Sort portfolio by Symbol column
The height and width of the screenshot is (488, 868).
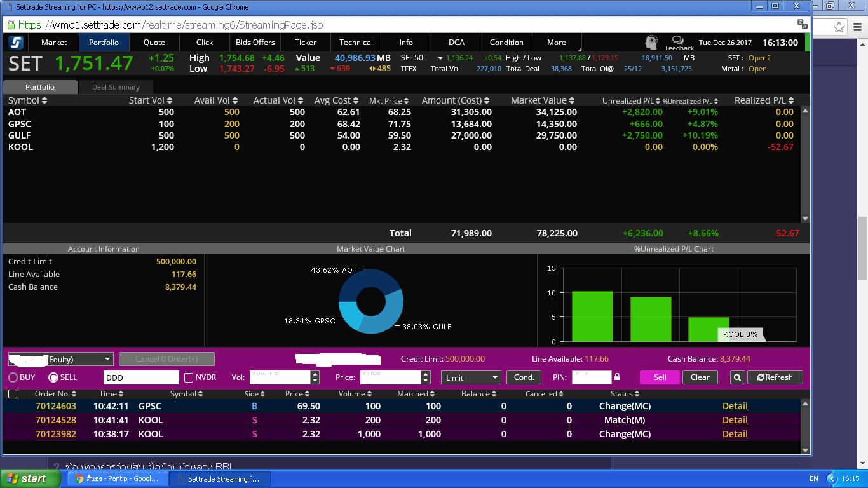pyautogui.click(x=27, y=100)
